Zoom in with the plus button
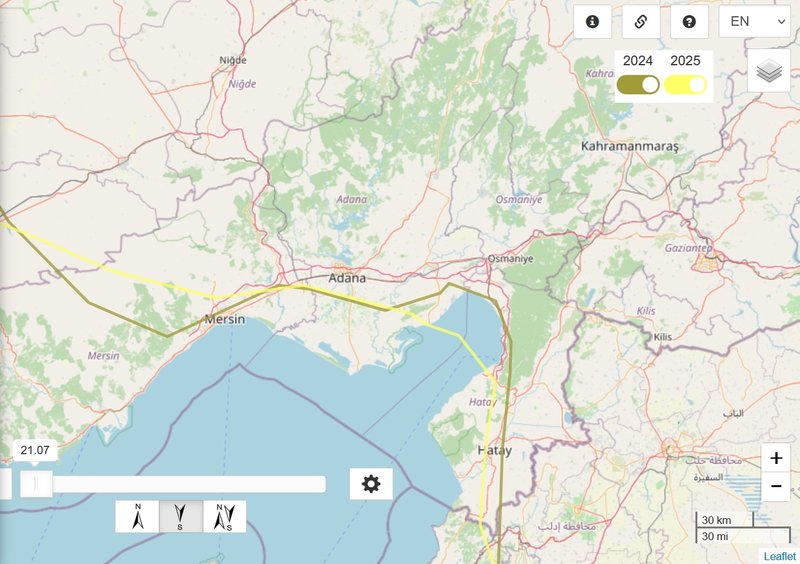This screenshot has height=564, width=800. click(x=776, y=458)
